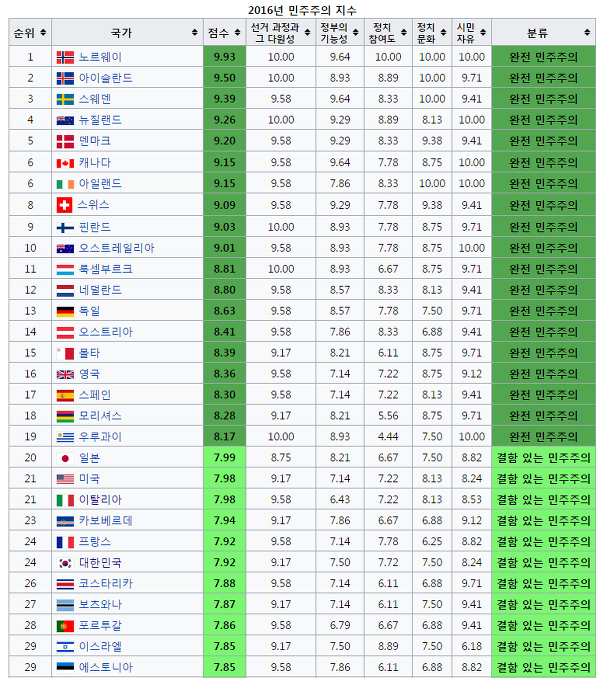Click the Israel flag icon

coord(65,647)
